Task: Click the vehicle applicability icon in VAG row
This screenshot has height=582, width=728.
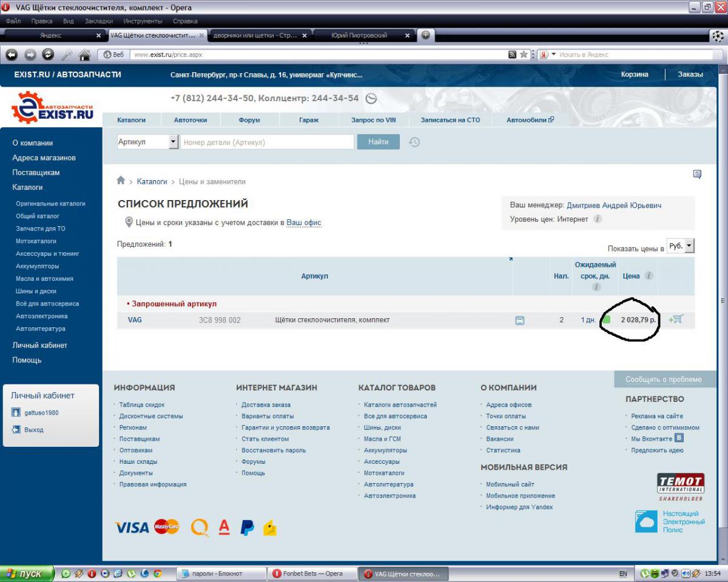Action: pyautogui.click(x=520, y=320)
